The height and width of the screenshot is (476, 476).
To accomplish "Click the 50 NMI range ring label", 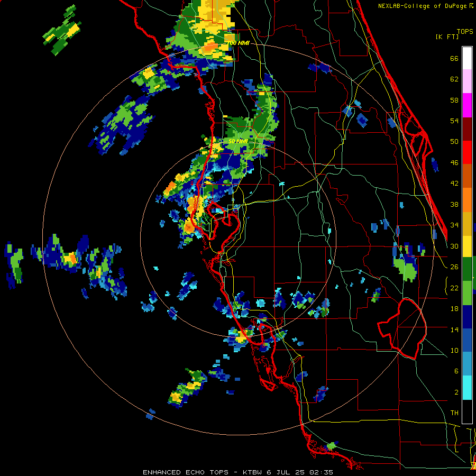I will (238, 141).
